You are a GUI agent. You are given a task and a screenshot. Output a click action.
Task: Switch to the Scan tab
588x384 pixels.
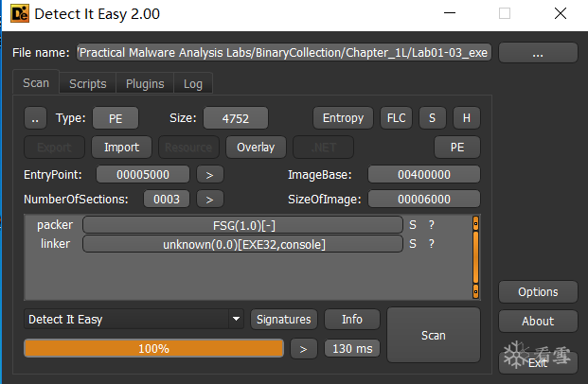(36, 83)
